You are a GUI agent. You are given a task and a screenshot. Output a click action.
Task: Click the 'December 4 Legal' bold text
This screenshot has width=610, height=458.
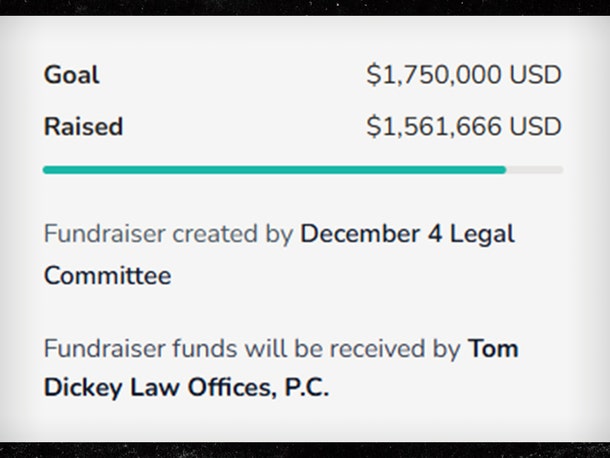pyautogui.click(x=408, y=234)
